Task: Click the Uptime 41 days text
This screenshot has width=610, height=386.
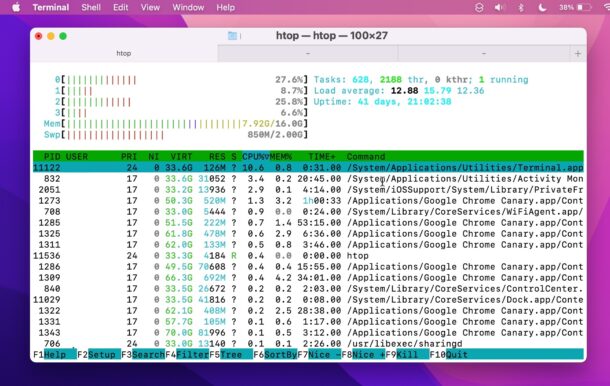Action: point(382,102)
